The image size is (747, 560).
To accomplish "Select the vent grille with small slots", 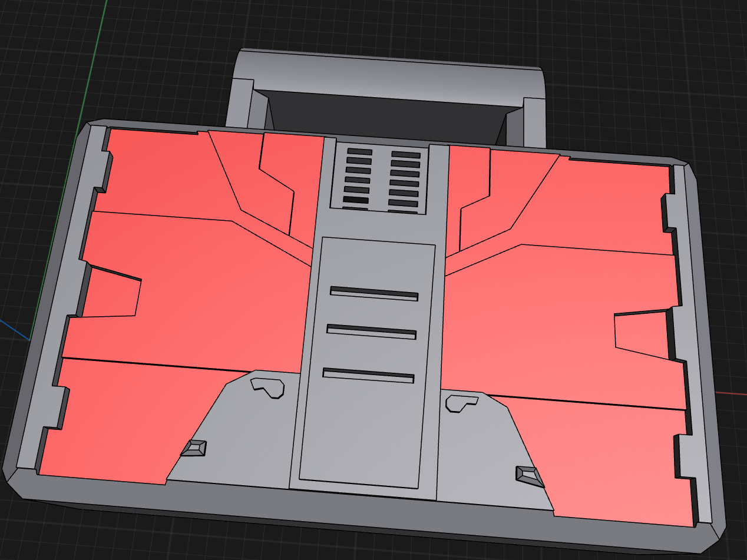I will (x=381, y=178).
